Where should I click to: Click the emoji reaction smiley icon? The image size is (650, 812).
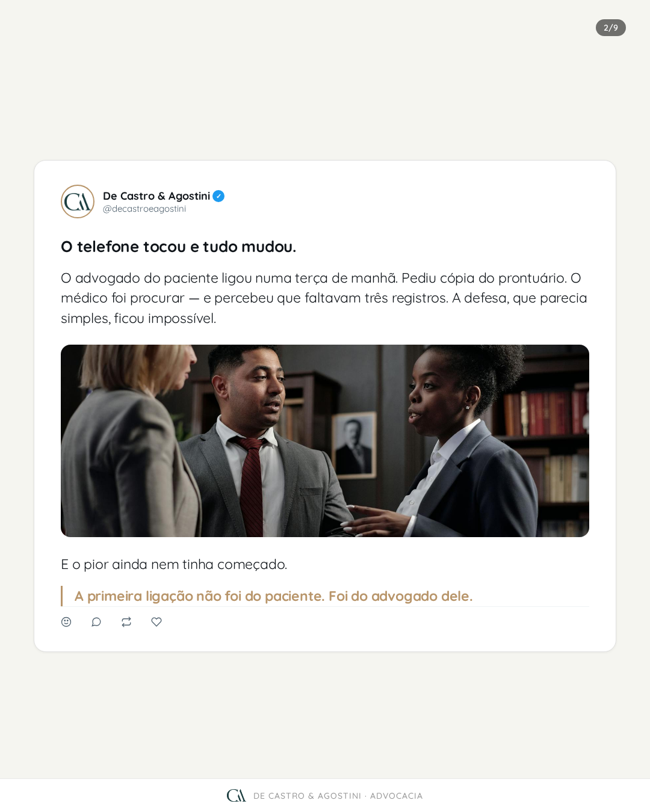[66, 622]
